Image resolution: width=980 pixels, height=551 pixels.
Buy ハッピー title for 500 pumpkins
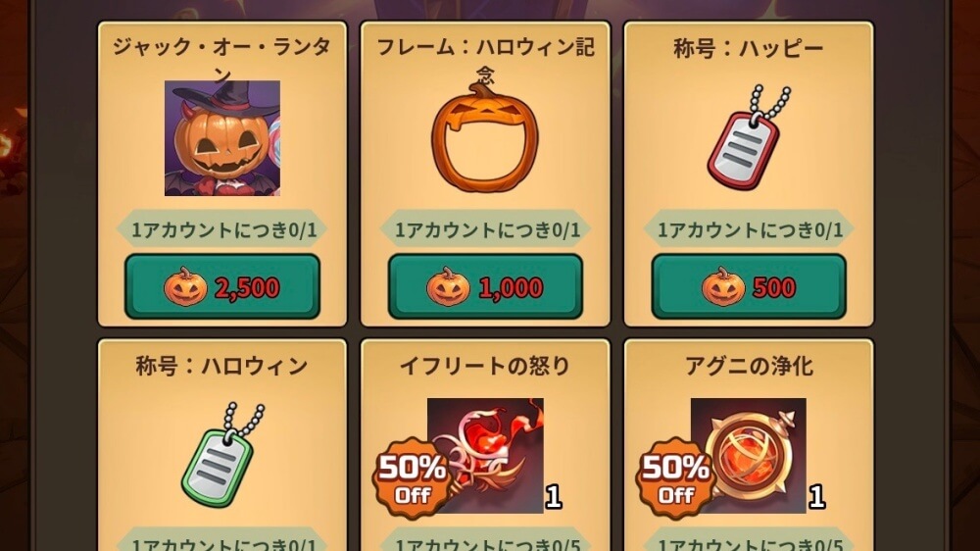pyautogui.click(x=749, y=286)
